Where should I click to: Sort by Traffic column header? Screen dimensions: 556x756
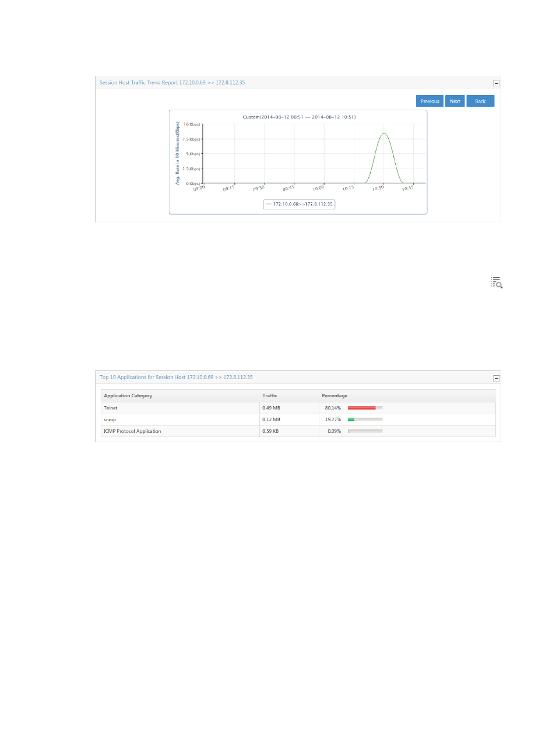tap(270, 395)
